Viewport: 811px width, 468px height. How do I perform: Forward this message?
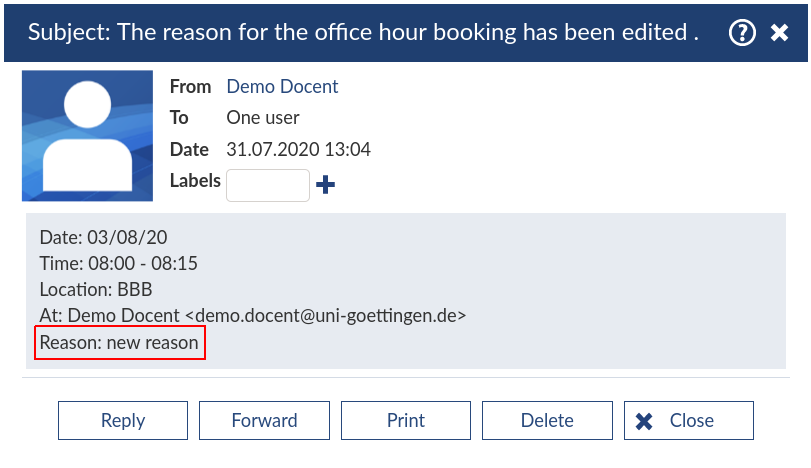[x=264, y=420]
